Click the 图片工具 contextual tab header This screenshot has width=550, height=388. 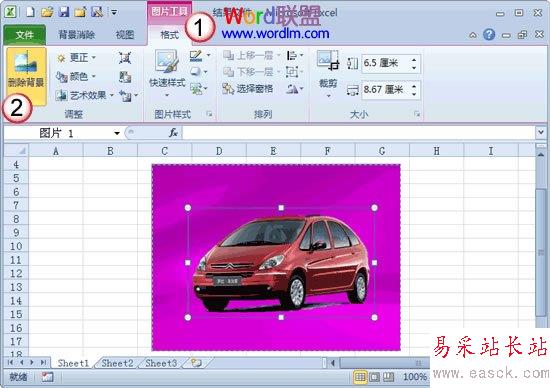[x=169, y=12]
